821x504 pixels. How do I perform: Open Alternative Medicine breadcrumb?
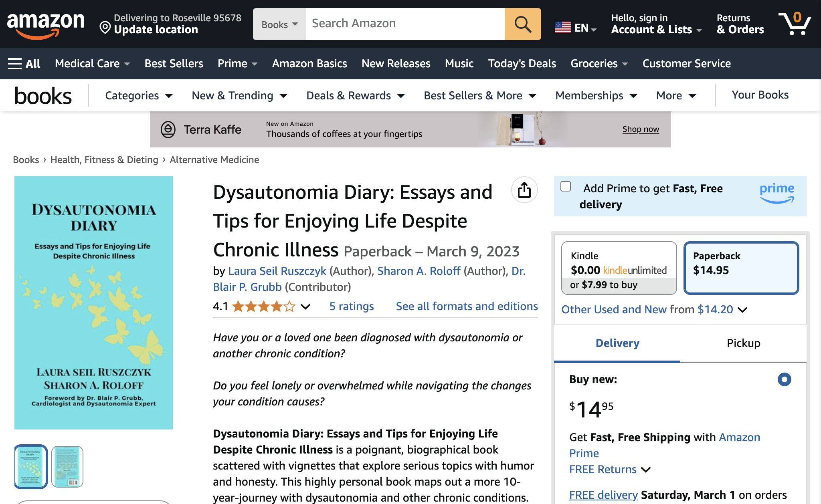[x=214, y=160]
